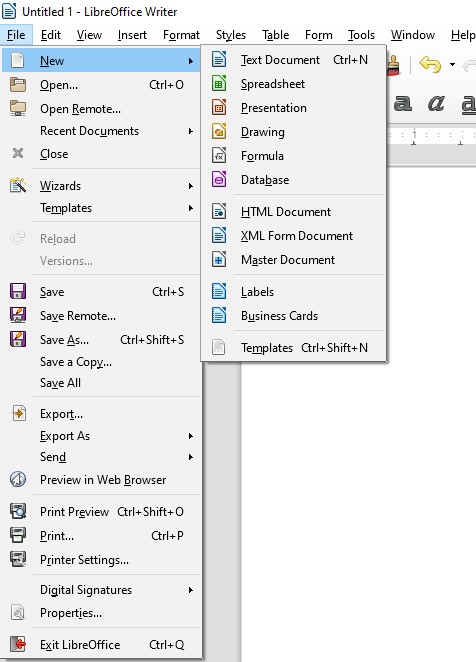Click the purple Database icon
Screen dimensions: 476x662
[x=219, y=180]
